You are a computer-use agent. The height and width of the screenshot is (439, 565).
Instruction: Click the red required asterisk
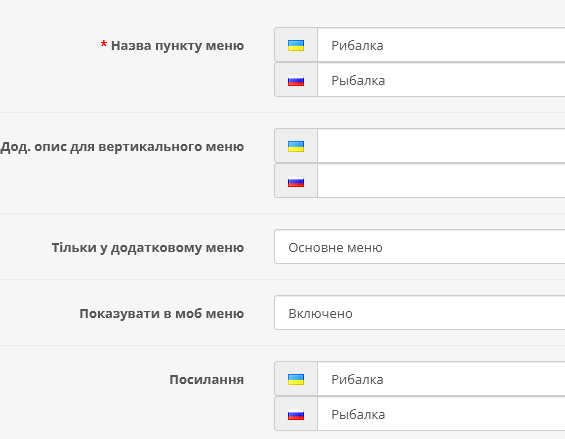[103, 45]
